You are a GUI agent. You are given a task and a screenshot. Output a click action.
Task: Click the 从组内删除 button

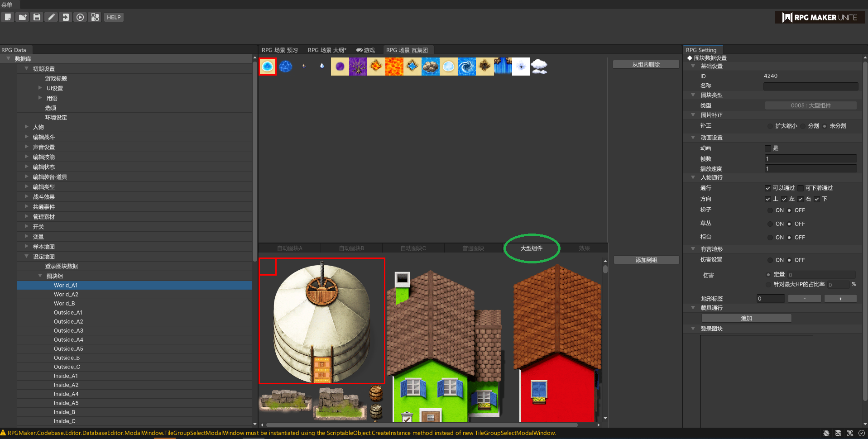pos(646,65)
